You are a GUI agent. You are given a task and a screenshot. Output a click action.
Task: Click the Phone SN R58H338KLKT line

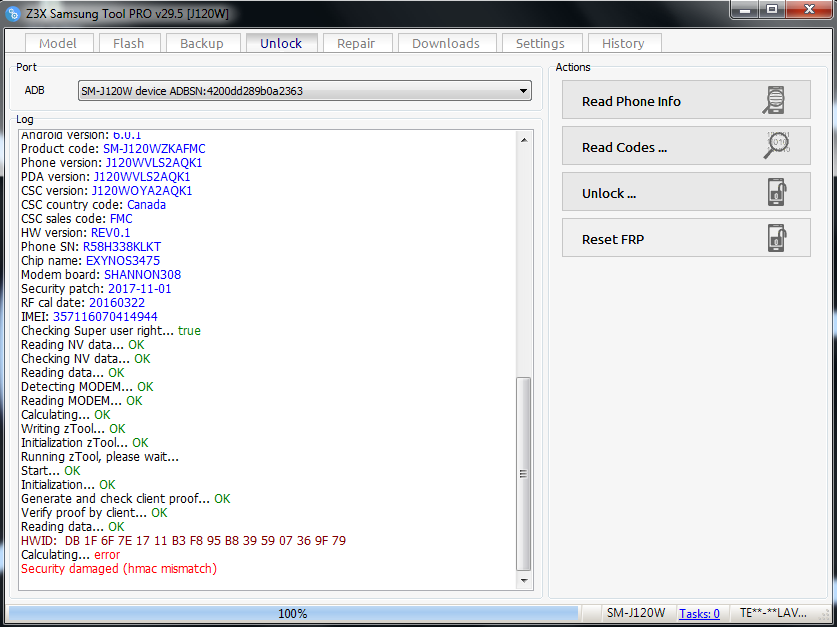pyautogui.click(x=91, y=247)
